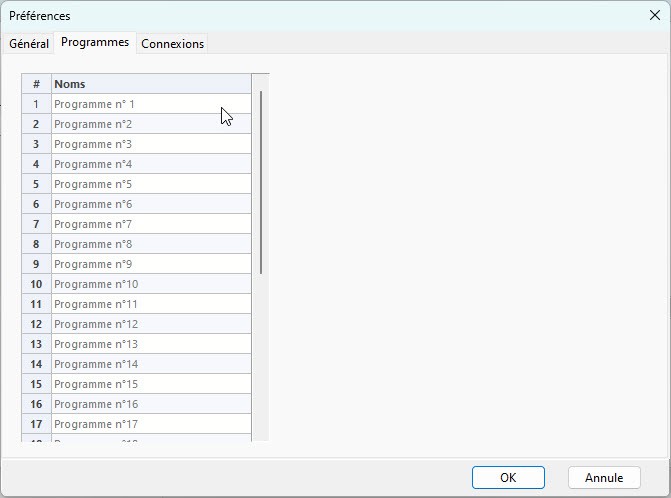Image resolution: width=671 pixels, height=498 pixels.
Task: Edit the name field Programme n° 1
Action: click(150, 104)
